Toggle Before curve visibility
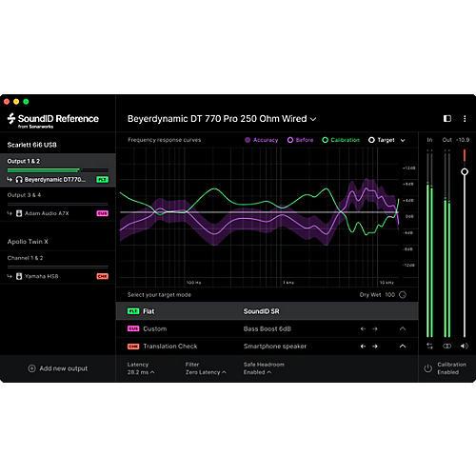 pos(300,140)
